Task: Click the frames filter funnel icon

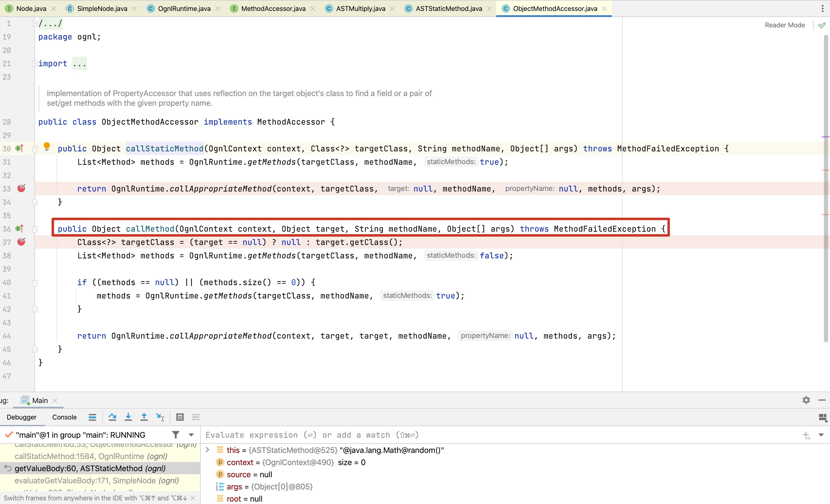Action: click(x=175, y=435)
